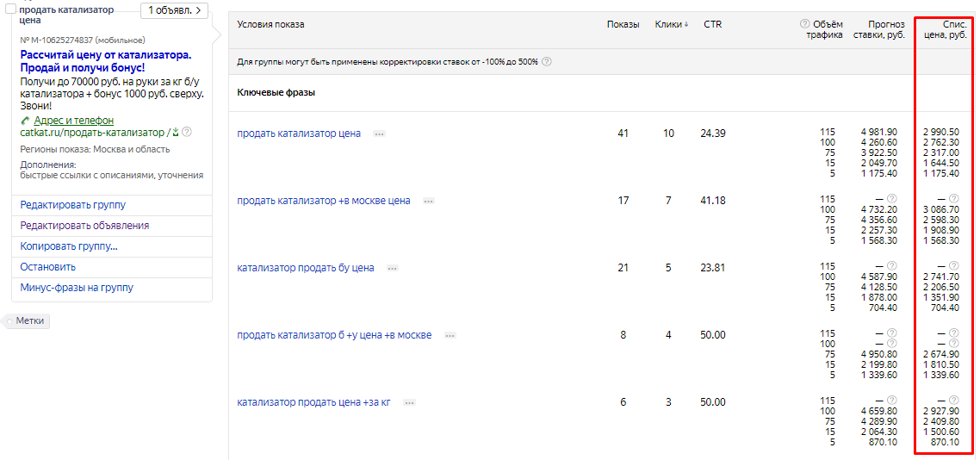This screenshot has height=460, width=980.
Task: Click options dots for 'продать катализатор цена'
Action: 379,134
